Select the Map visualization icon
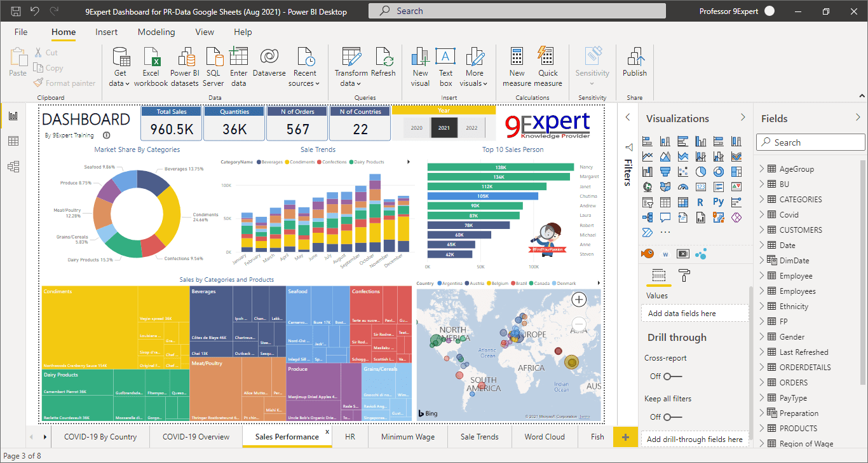Image resolution: width=868 pixels, height=463 pixels. 648,186
